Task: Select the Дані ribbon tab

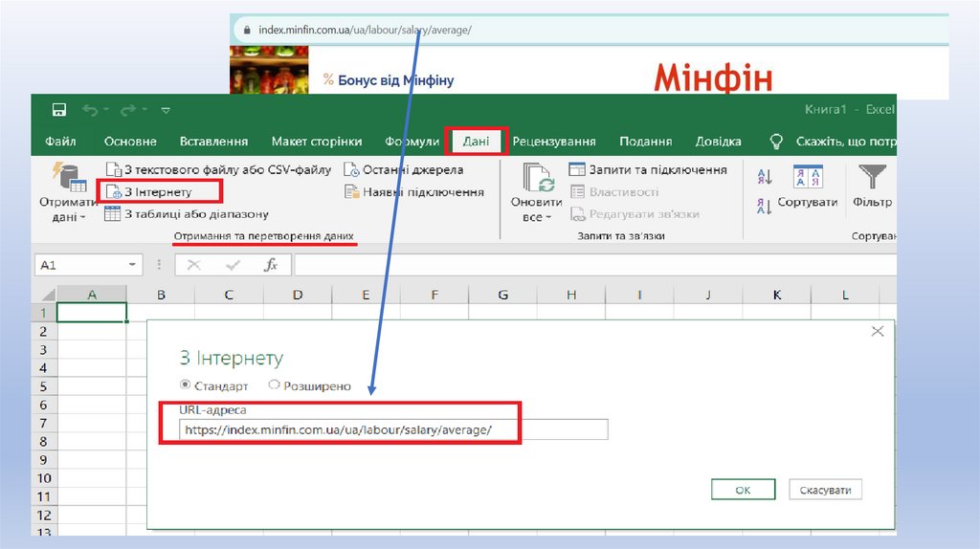Action: click(476, 142)
